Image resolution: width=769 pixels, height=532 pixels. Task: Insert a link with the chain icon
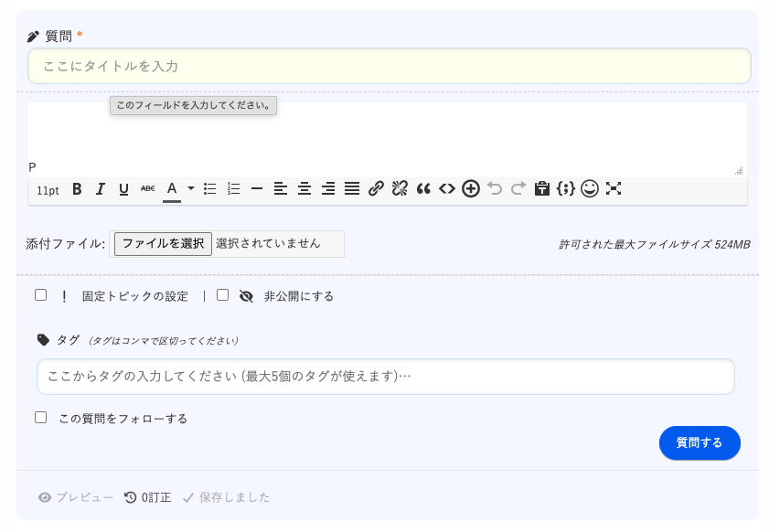pyautogui.click(x=376, y=189)
